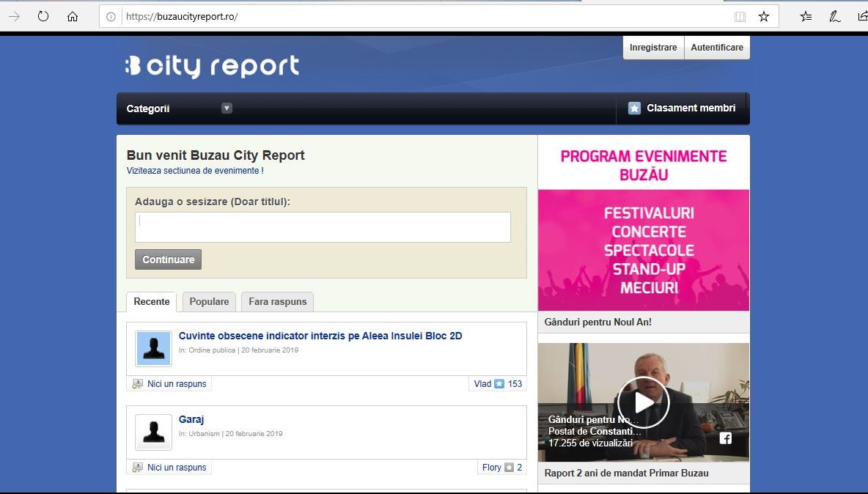Open the reading view book icon
Viewport: 868px width, 494px height.
click(740, 16)
